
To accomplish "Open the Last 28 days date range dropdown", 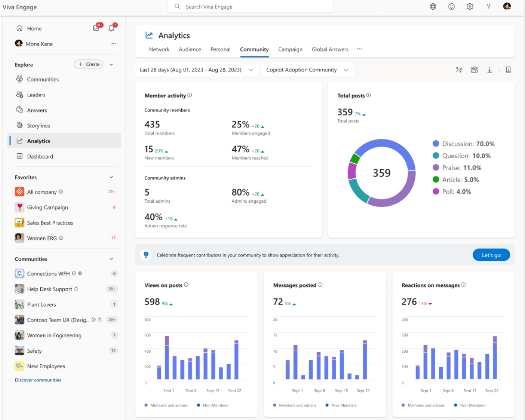I will tap(196, 70).
